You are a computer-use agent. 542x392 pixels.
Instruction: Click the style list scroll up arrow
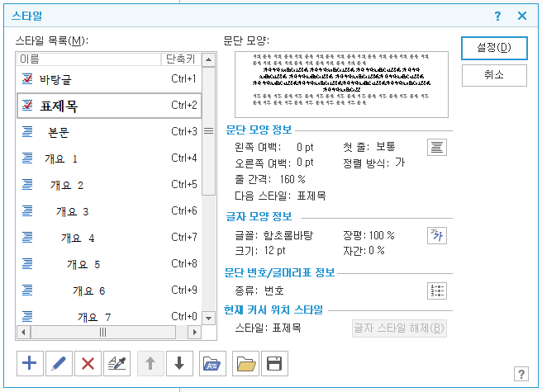tap(208, 59)
